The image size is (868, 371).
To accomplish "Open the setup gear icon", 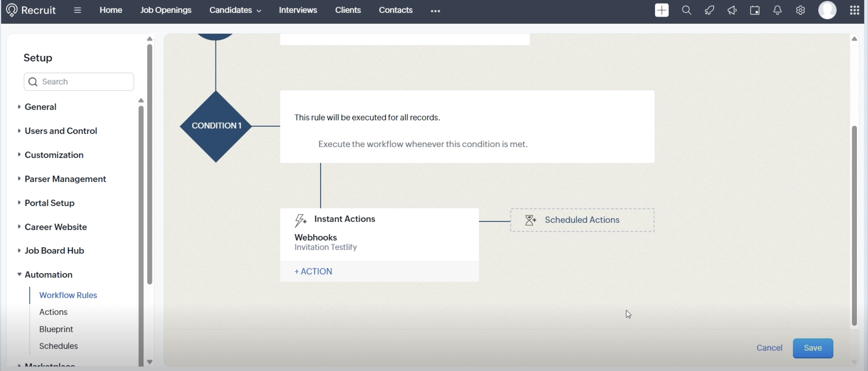I will 800,10.
